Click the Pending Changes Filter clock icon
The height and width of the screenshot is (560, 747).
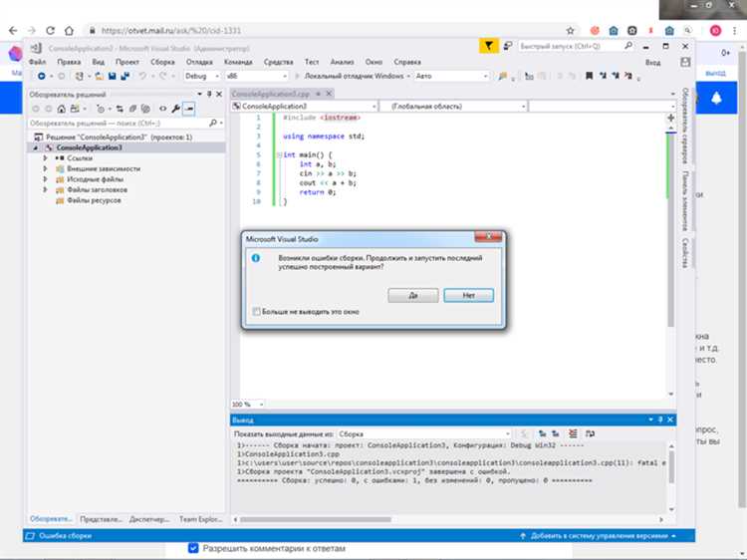point(100,109)
